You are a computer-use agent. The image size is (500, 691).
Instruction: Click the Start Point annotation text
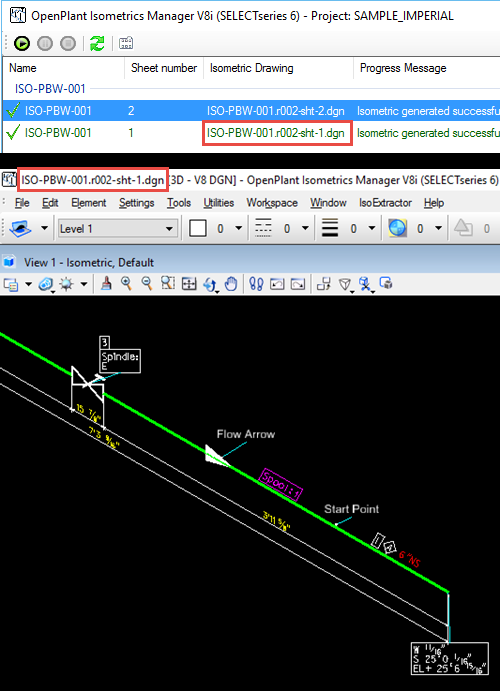click(352, 509)
